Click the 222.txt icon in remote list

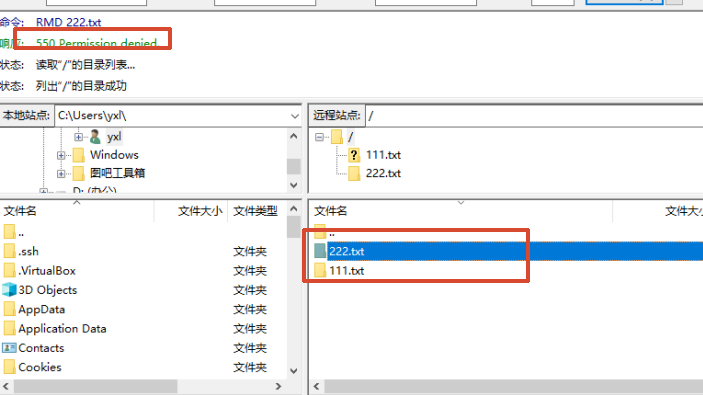(x=320, y=251)
